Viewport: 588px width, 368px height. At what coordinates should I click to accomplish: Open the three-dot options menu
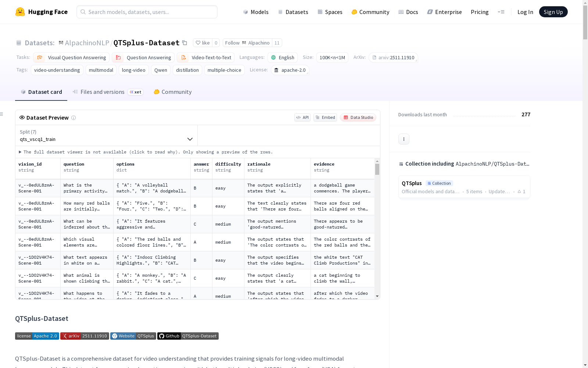coord(404,139)
